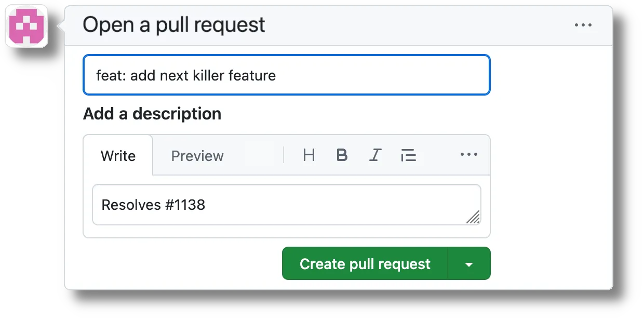The image size is (644, 322).
Task: Toggle italic formatting
Action: coord(375,155)
